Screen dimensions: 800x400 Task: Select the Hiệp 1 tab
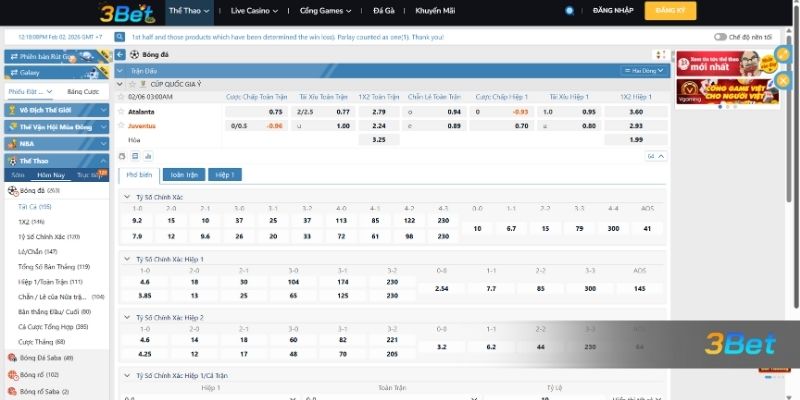click(x=225, y=175)
